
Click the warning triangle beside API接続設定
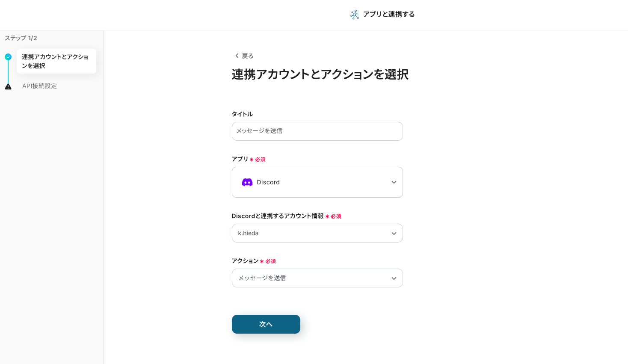pyautogui.click(x=8, y=86)
